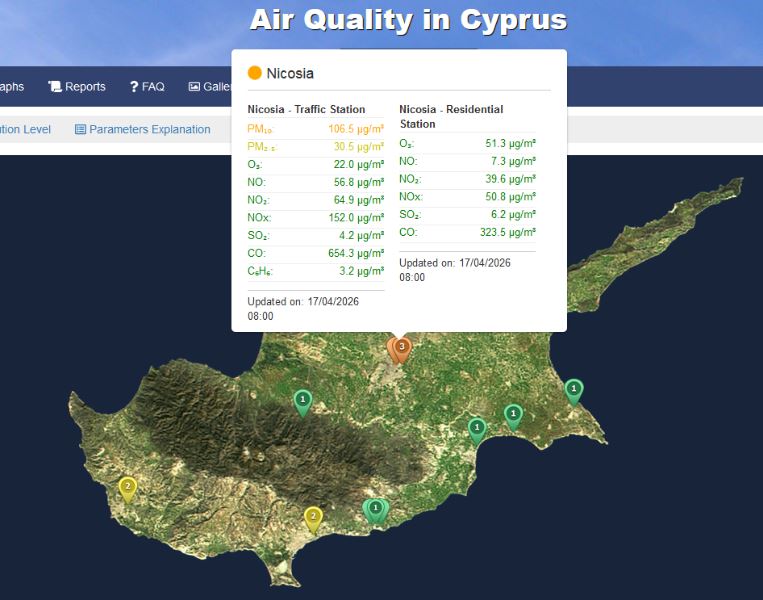The height and width of the screenshot is (600, 763).
Task: Click the orange Nicosia map marker
Action: (x=401, y=348)
